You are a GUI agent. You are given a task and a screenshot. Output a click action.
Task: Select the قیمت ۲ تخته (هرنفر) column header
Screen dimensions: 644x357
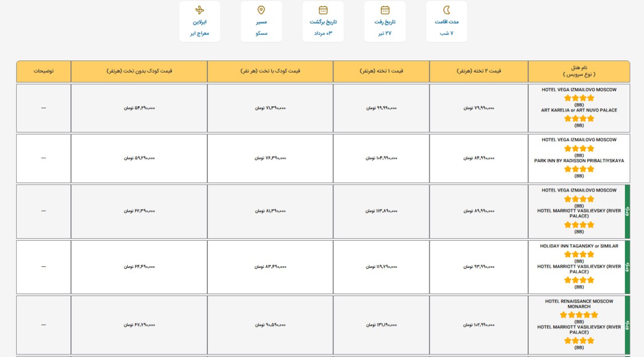479,71
